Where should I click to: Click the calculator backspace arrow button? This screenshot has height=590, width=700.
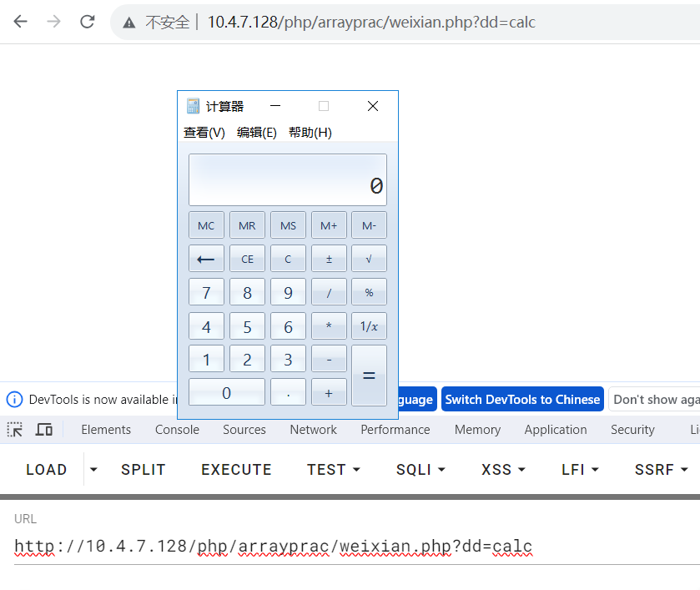[x=206, y=259]
